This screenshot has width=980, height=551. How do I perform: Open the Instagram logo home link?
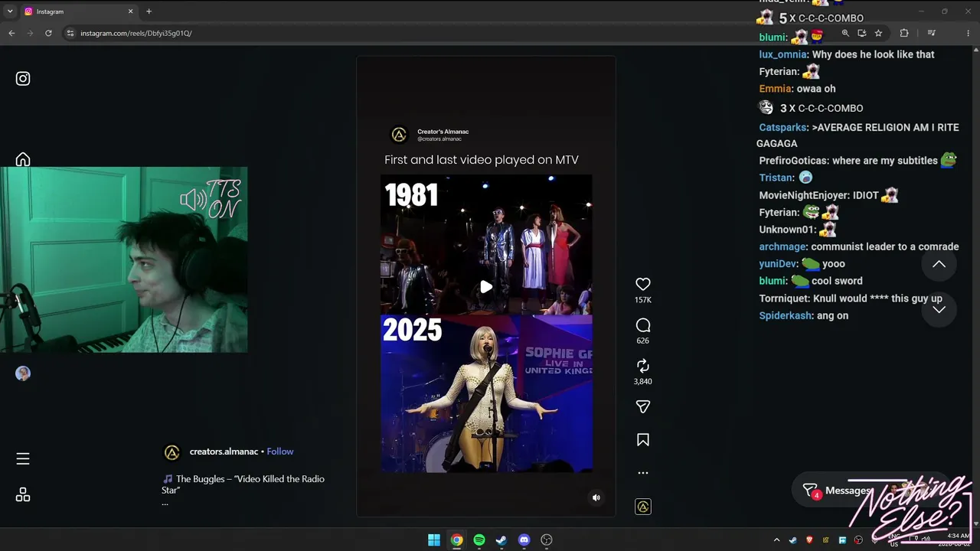click(23, 79)
